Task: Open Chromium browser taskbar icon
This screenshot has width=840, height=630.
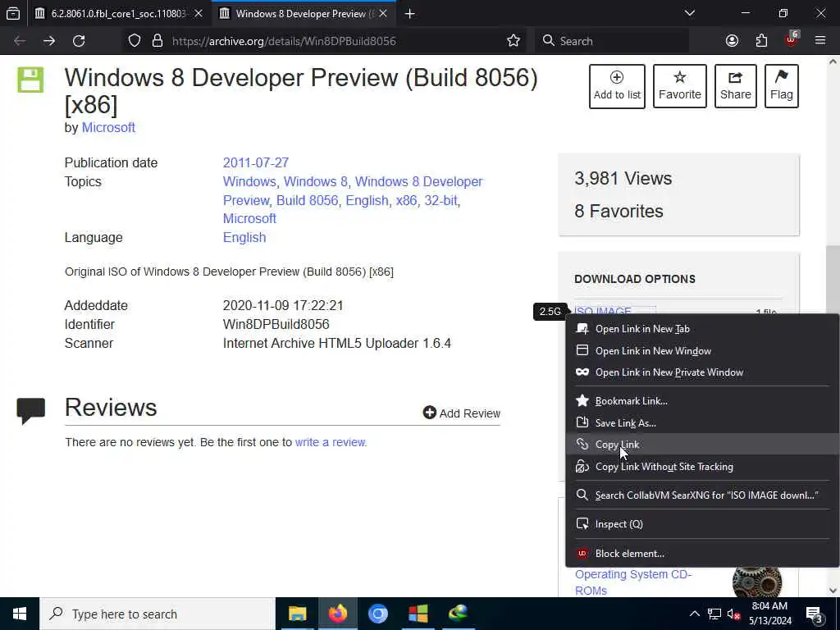Action: coord(377,614)
